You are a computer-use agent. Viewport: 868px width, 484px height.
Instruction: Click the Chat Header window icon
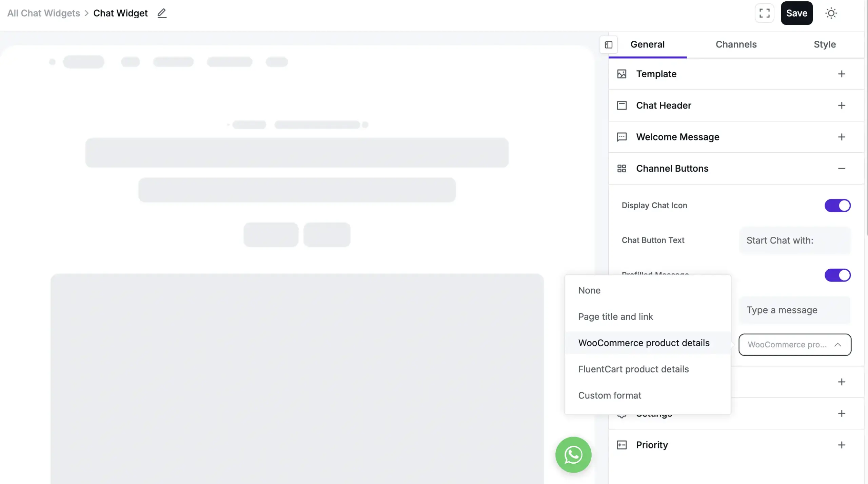(x=622, y=105)
